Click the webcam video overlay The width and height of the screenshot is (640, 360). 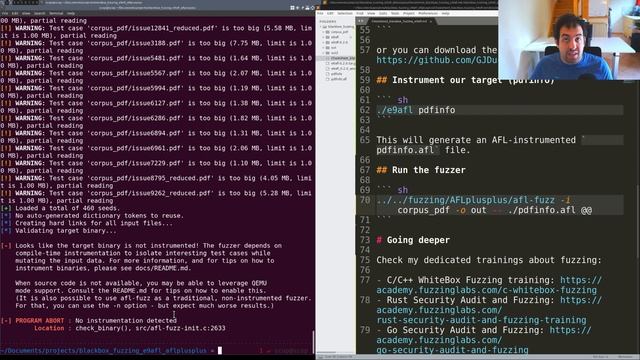pyautogui.click(x=569, y=40)
